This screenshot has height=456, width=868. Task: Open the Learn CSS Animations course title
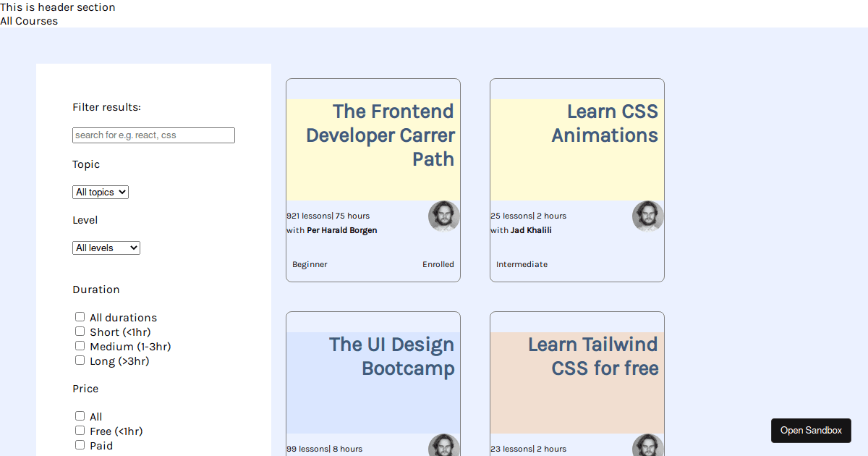click(x=605, y=123)
